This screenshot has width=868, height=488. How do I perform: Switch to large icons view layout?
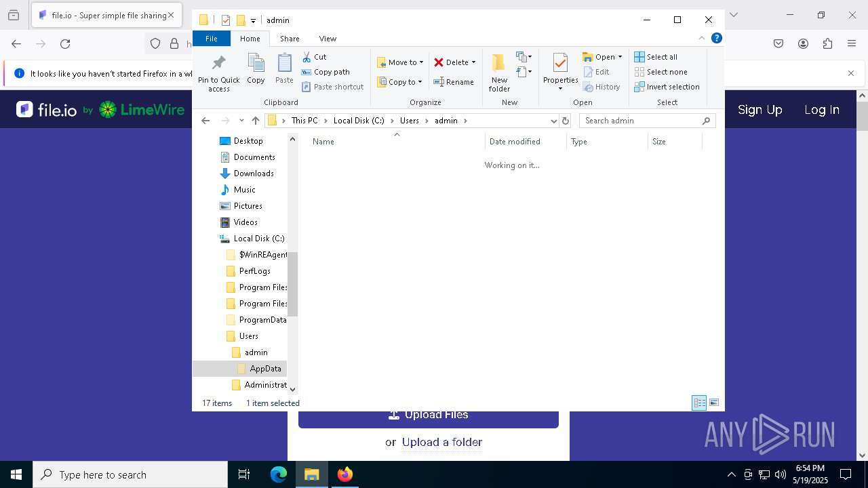point(714,403)
